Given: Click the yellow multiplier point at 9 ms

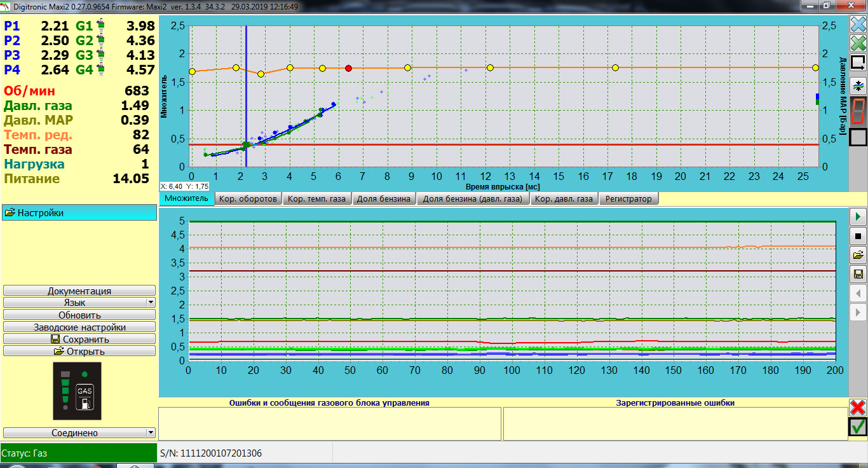Looking at the screenshot, I should coord(407,67).
